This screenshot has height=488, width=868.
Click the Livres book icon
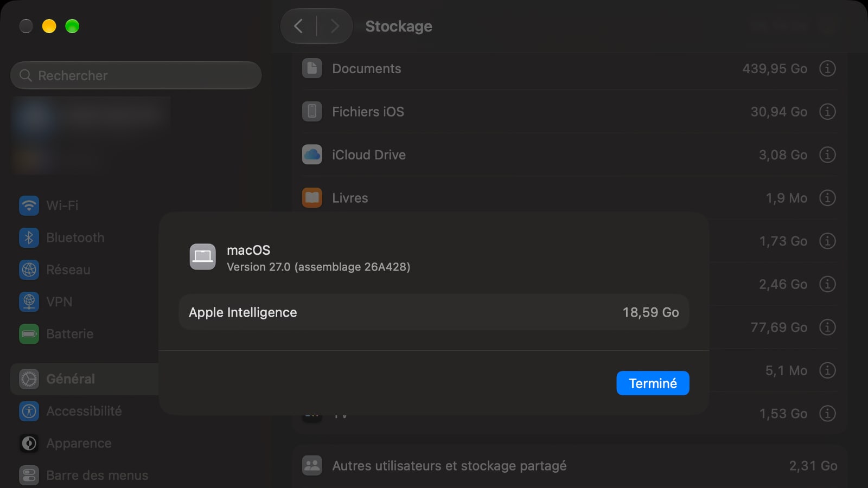tap(312, 198)
